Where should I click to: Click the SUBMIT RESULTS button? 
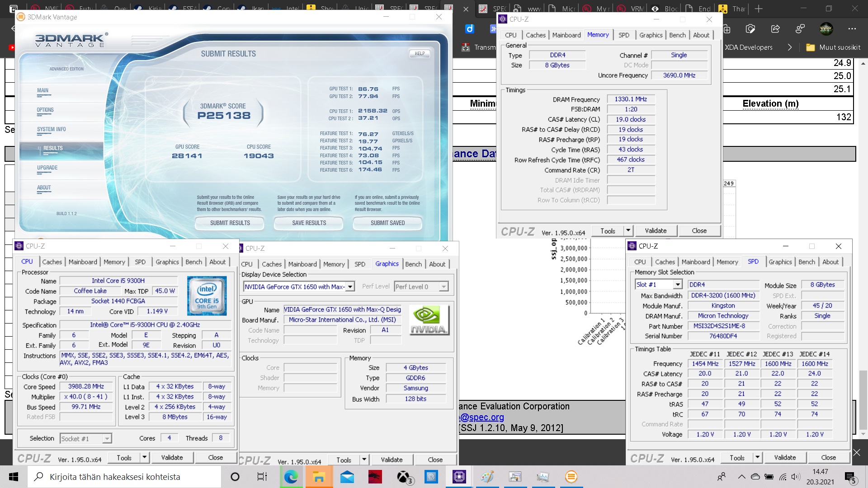click(x=230, y=223)
